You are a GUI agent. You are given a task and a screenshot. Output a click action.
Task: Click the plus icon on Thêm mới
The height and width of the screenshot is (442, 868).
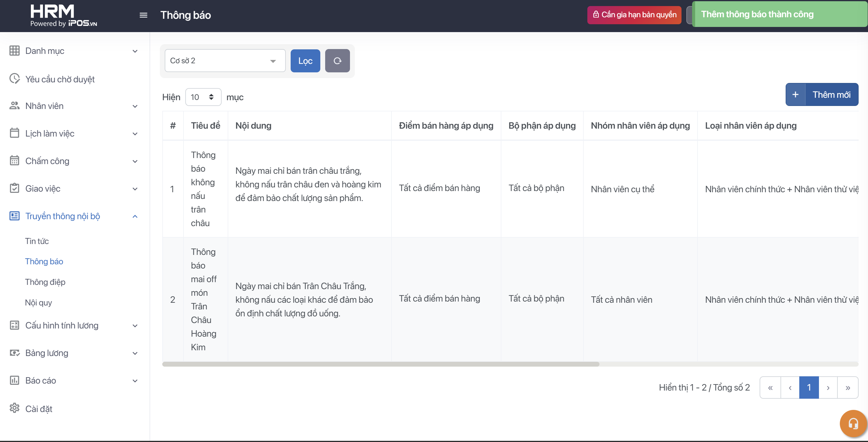795,95
